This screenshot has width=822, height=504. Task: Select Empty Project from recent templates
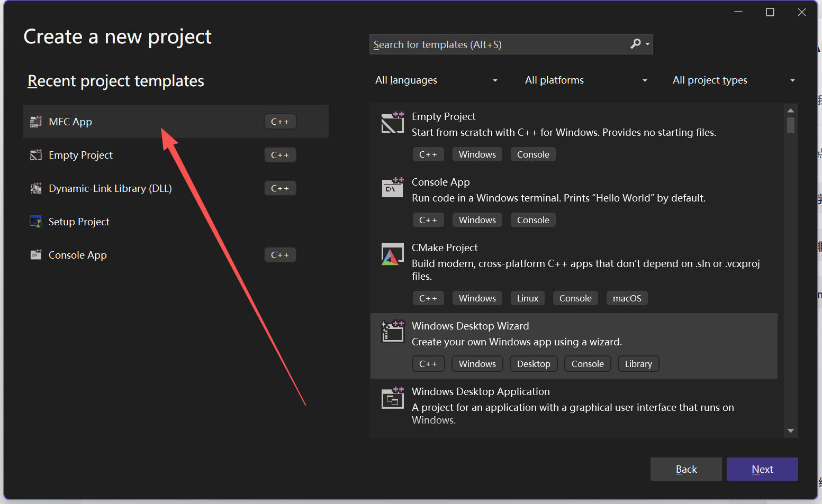176,155
